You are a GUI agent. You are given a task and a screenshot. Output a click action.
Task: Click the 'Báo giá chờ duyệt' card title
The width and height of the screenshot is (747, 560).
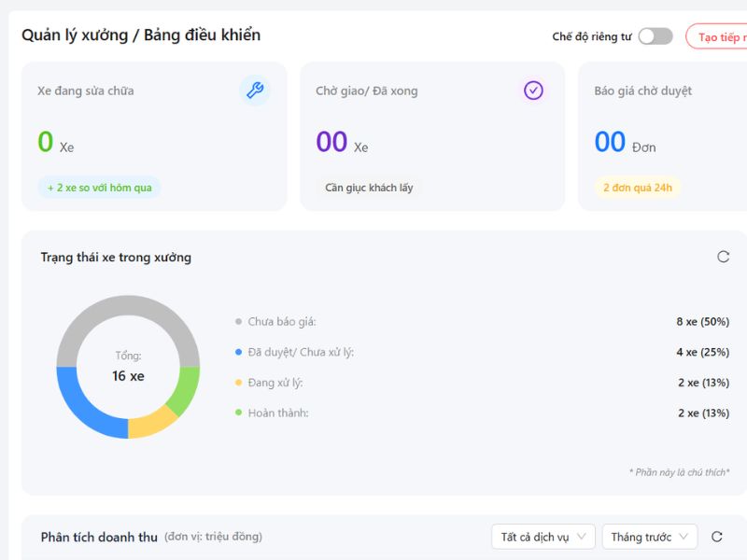pos(642,91)
